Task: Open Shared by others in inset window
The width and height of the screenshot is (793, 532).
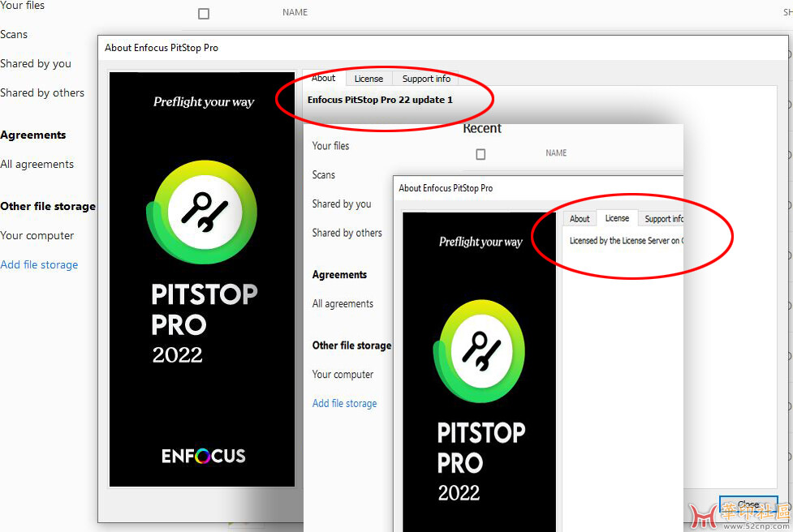Action: coord(347,233)
